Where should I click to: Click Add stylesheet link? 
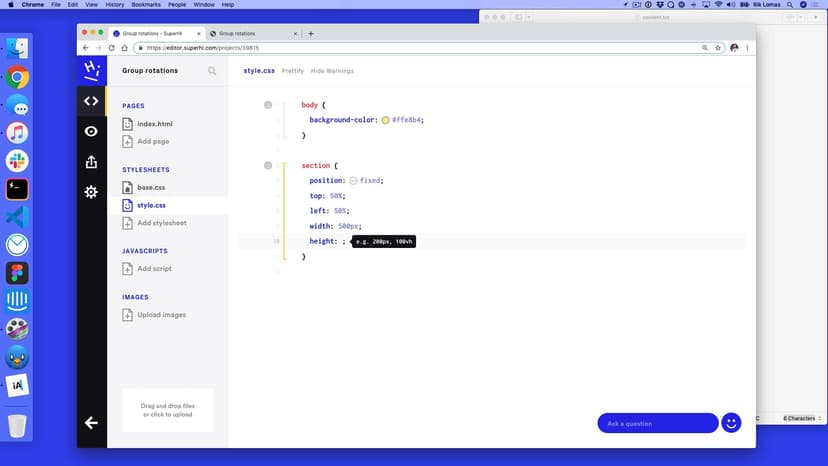coord(161,223)
